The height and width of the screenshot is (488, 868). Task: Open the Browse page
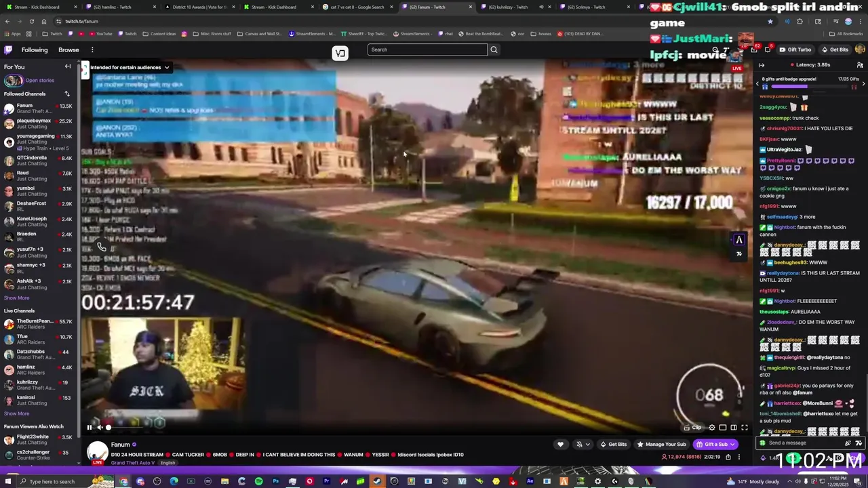68,49
